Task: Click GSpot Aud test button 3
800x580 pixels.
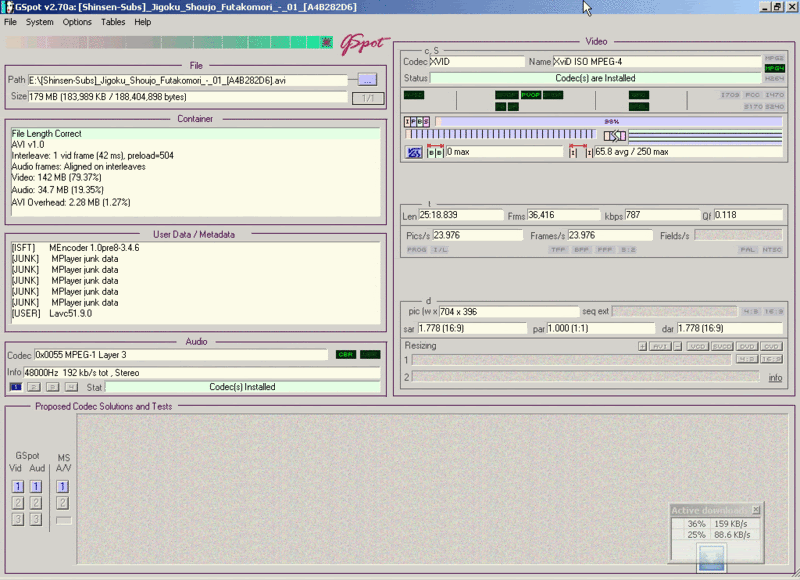Action: [36, 519]
